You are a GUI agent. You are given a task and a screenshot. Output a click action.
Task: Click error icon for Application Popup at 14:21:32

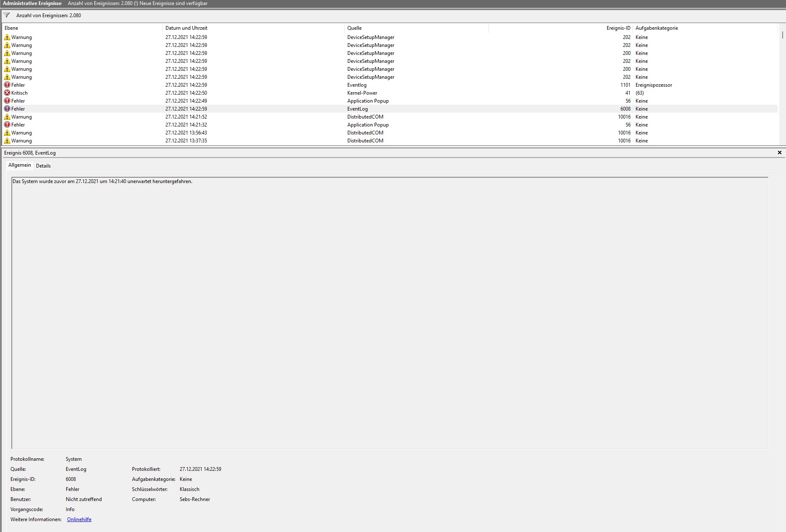tap(7, 125)
